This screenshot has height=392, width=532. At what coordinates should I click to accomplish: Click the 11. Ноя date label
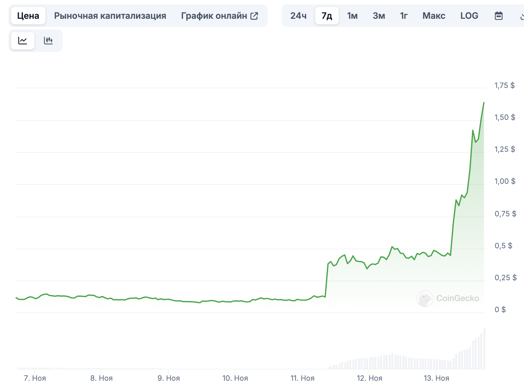[302, 378]
